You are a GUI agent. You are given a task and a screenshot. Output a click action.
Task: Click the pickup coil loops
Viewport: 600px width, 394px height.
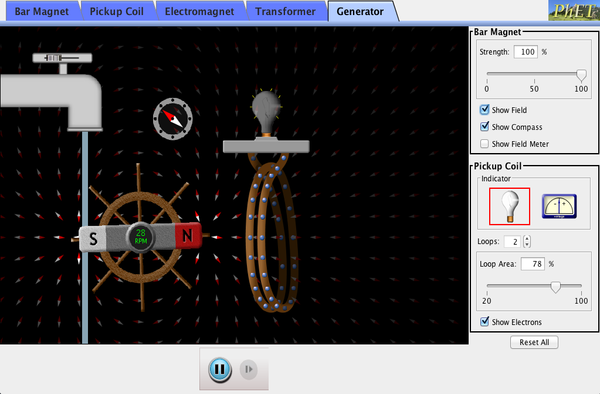pos(271,233)
